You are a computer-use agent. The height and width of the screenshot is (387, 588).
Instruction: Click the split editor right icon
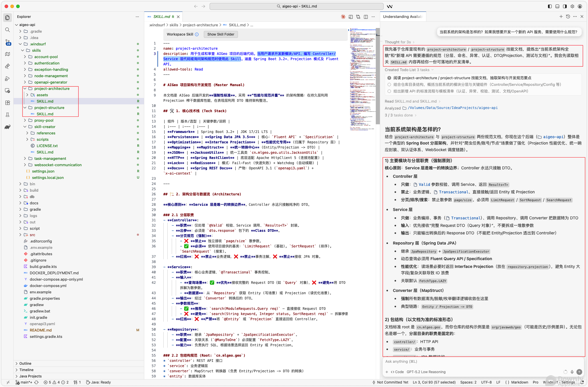(366, 17)
